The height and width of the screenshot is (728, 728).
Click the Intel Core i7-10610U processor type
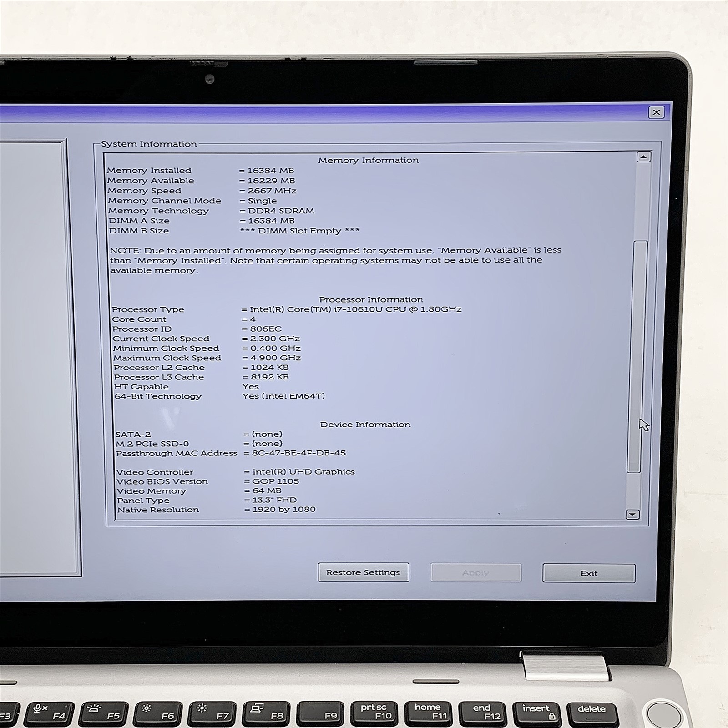356,309
